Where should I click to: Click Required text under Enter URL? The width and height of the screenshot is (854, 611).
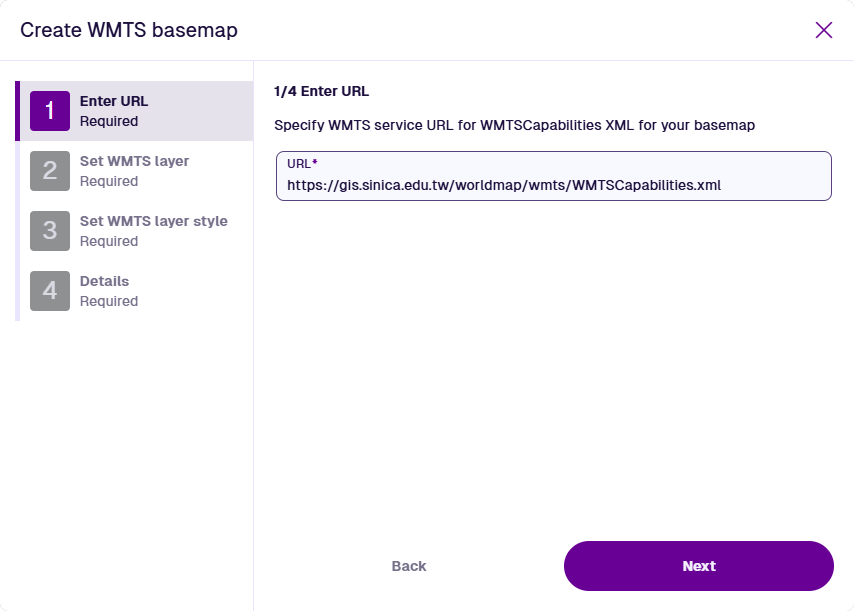coord(109,121)
